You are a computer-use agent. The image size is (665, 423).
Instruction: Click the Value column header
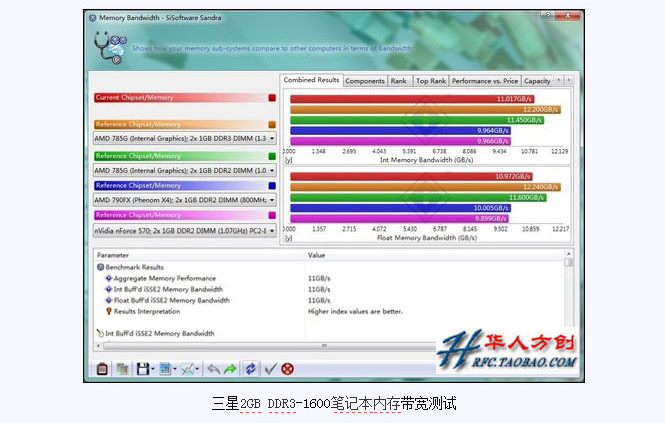[434, 255]
